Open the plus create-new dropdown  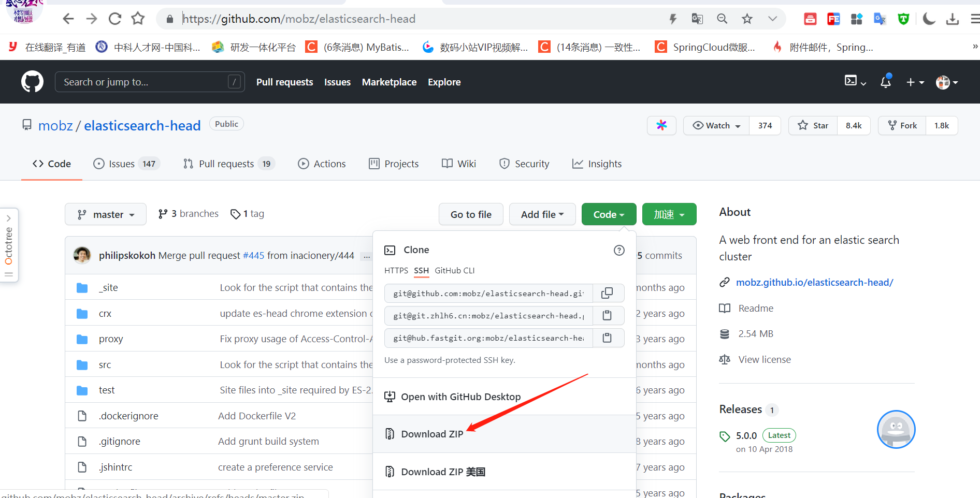pos(915,82)
